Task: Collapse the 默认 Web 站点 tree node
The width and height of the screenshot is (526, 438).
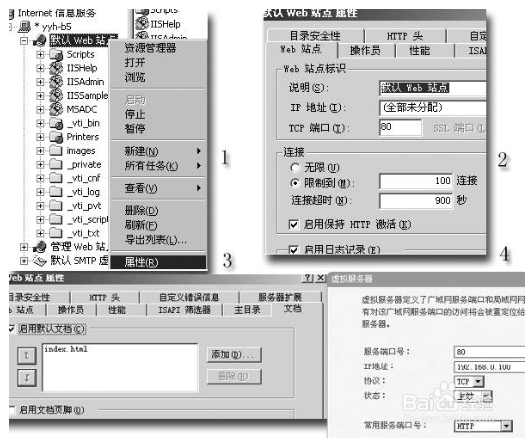Action: (24, 41)
